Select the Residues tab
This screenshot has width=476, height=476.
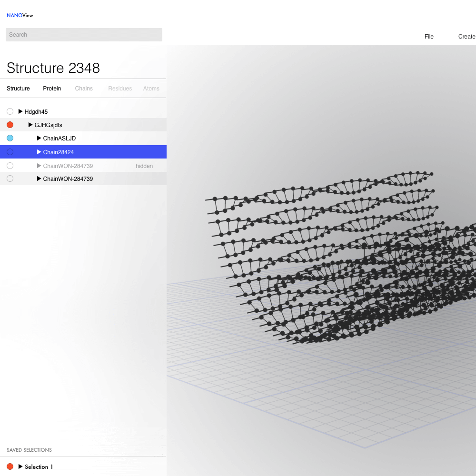pyautogui.click(x=120, y=89)
